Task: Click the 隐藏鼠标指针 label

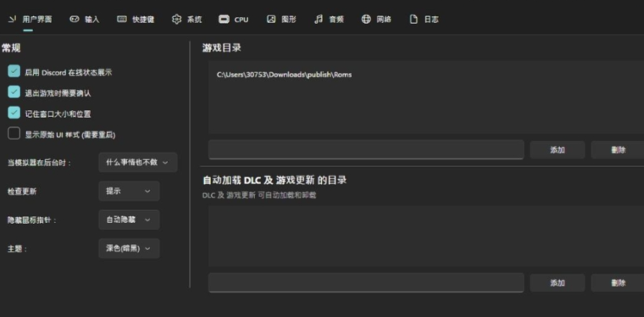Action: click(32, 220)
